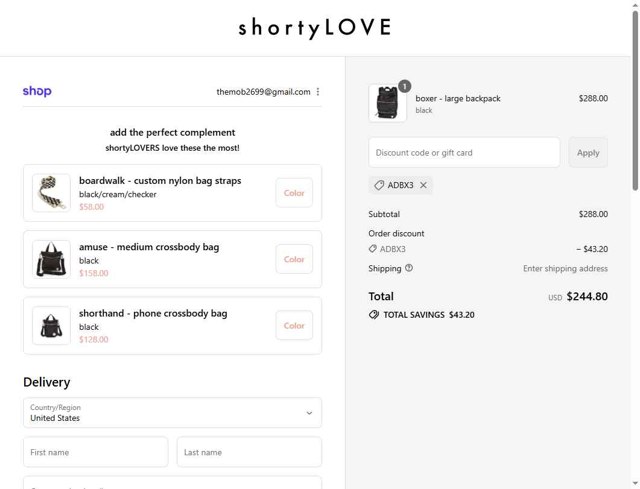This screenshot has width=640, height=489.
Task: Open the account options three-dot menu
Action: [x=318, y=92]
